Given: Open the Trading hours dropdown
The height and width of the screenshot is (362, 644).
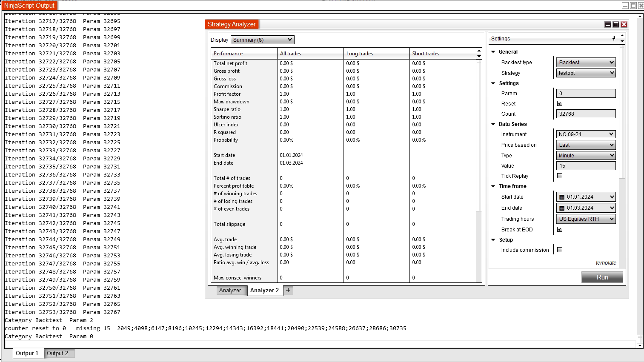Looking at the screenshot, I should pyautogui.click(x=586, y=219).
